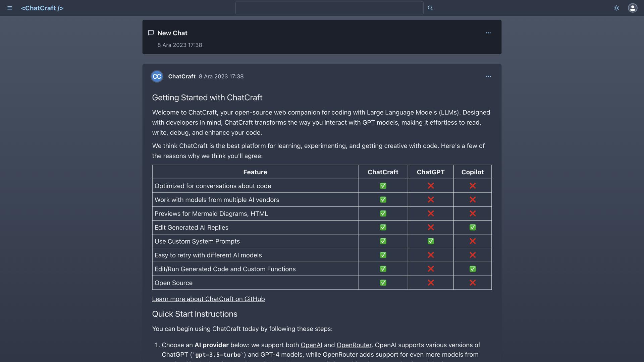This screenshot has width=644, height=362.
Task: Open the ChatCraft message options menu
Action: click(488, 76)
